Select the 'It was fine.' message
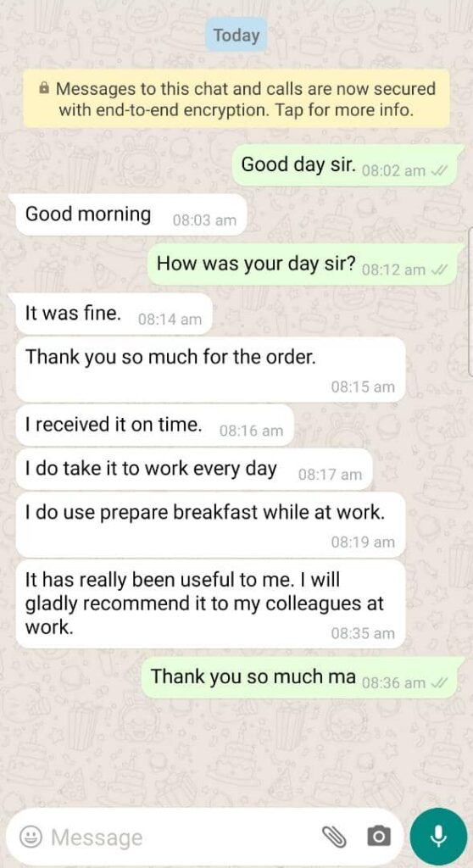The height and width of the screenshot is (868, 473). point(114,314)
